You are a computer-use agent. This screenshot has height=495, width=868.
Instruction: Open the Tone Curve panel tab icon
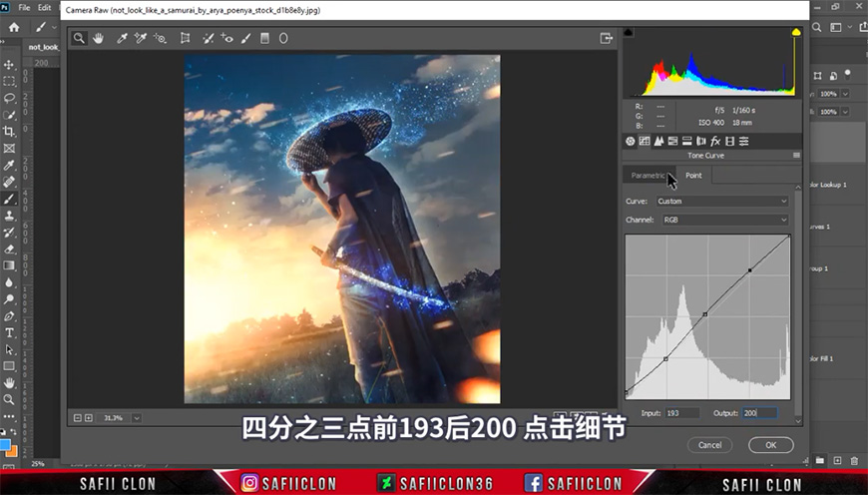click(x=645, y=141)
